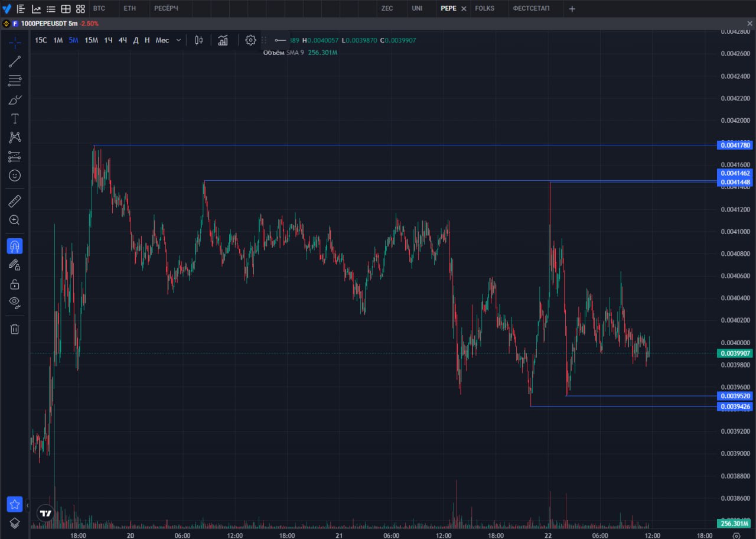Select the 1Ч timeframe
Screen dimensions: 756x539
click(x=108, y=40)
